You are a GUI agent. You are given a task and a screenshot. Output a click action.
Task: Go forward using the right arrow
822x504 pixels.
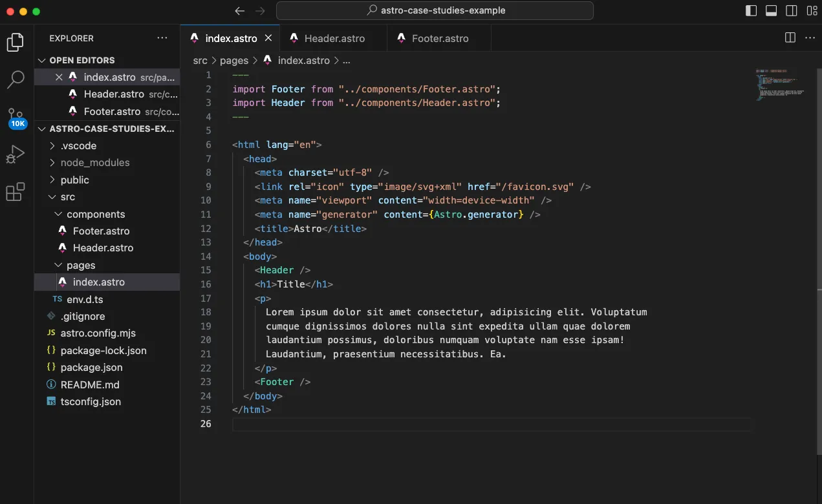[260, 11]
